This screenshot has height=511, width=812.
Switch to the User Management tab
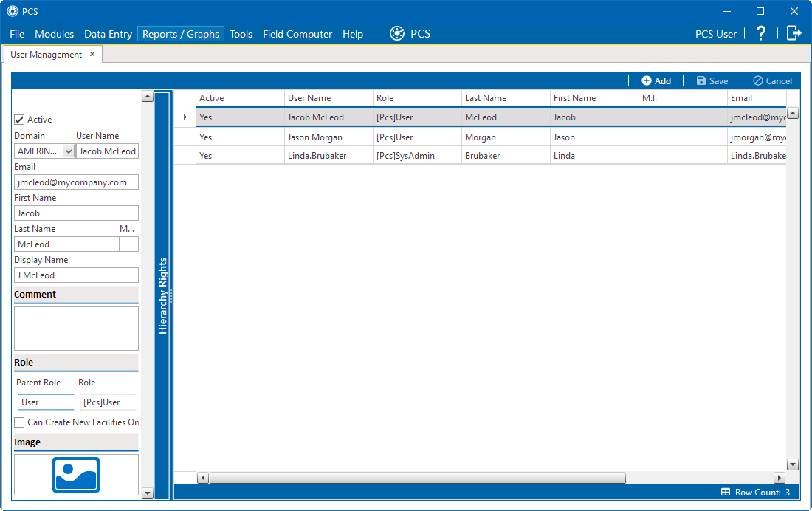[44, 54]
